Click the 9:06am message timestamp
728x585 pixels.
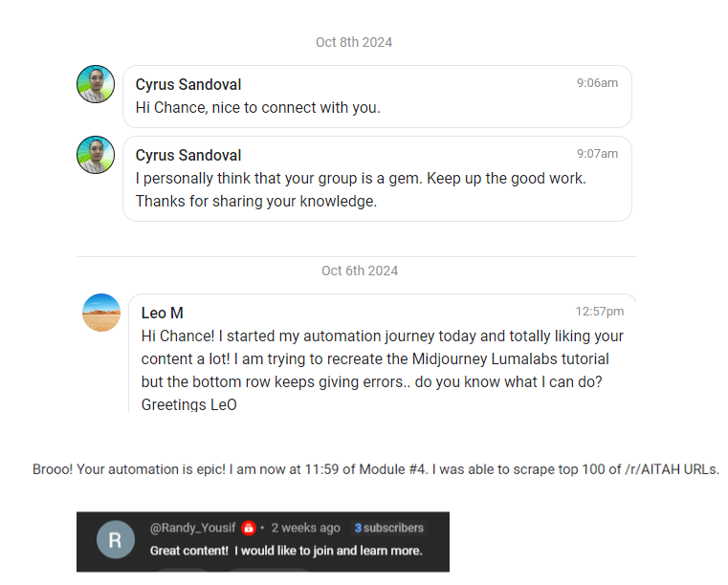(x=597, y=83)
